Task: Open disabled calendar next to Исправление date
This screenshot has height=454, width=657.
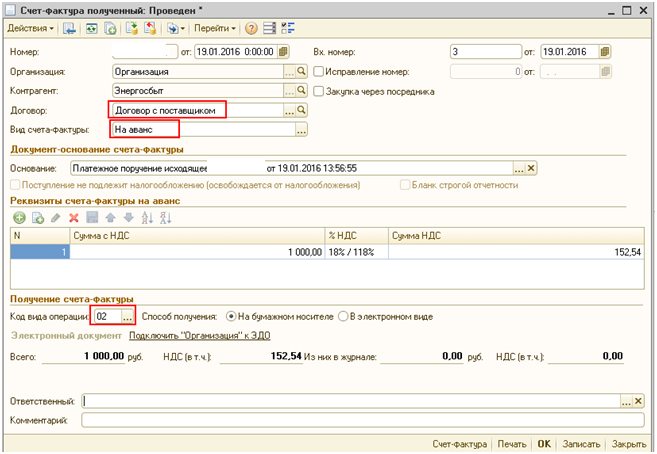Action: (605, 72)
